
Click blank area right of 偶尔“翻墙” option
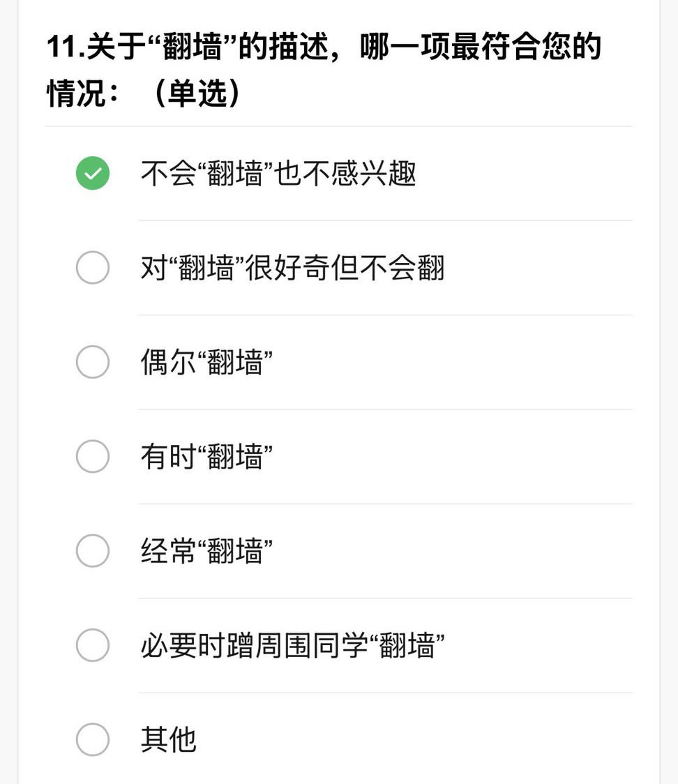click(x=453, y=362)
